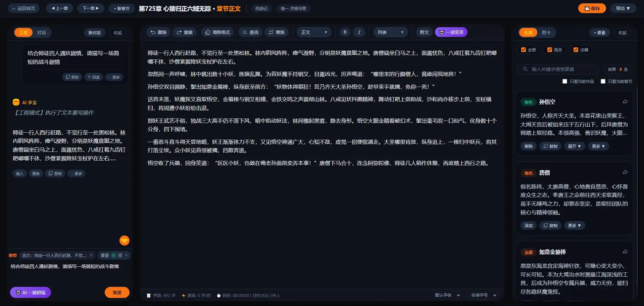644x306 pixels.
Task: Open the 西游记 book tag
Action: point(261,8)
